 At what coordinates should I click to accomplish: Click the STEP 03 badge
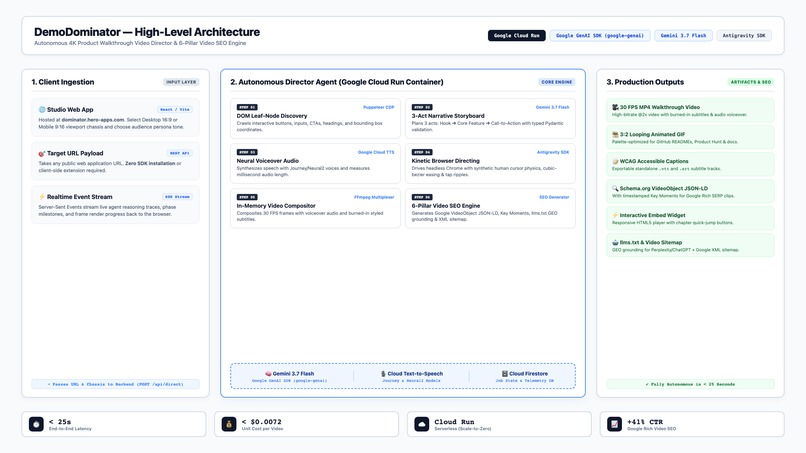click(x=247, y=152)
